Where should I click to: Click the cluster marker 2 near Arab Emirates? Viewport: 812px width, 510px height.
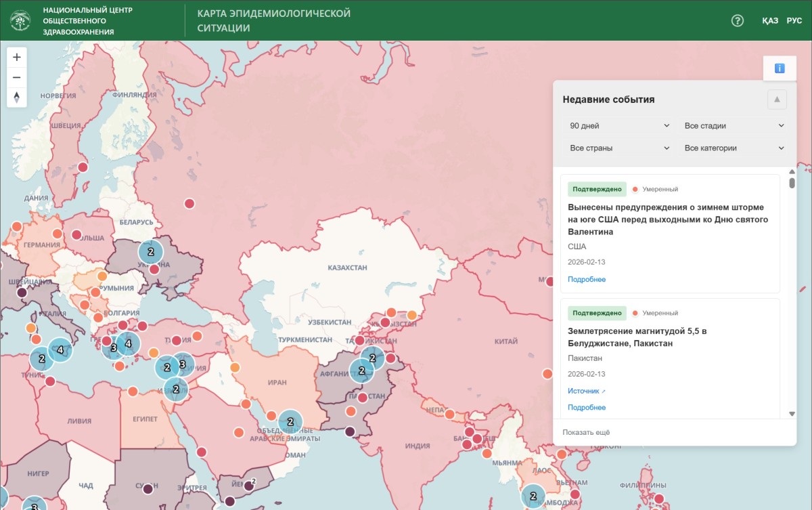pyautogui.click(x=290, y=421)
